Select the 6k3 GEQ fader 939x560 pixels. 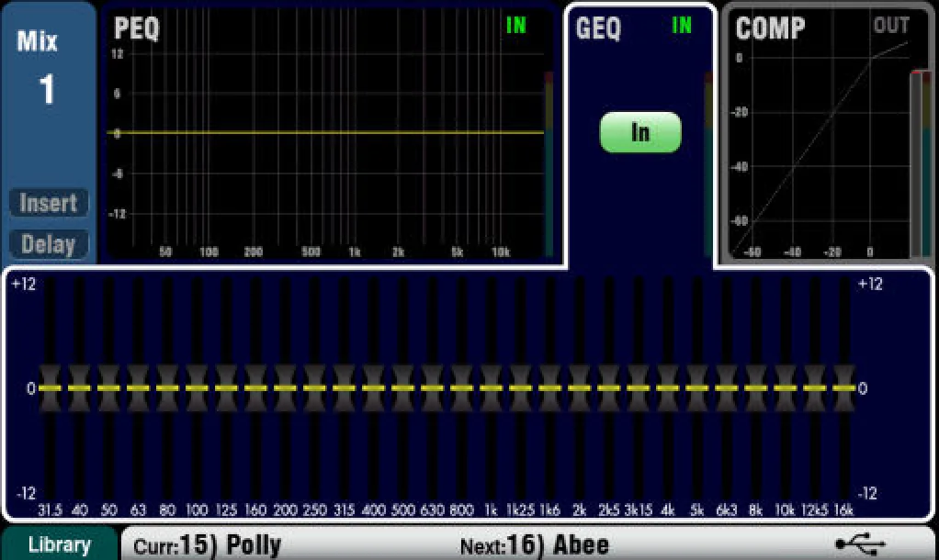[726, 388]
